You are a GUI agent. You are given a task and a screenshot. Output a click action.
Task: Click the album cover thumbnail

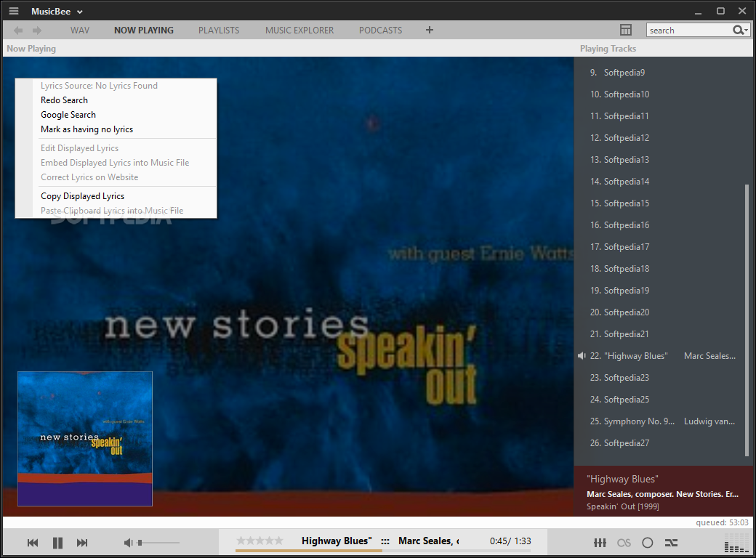pos(85,439)
